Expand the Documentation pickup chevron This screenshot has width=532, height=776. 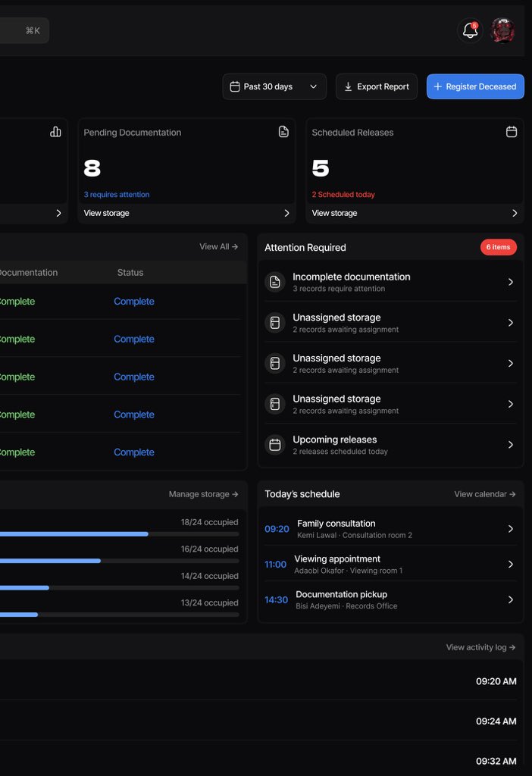tap(511, 600)
